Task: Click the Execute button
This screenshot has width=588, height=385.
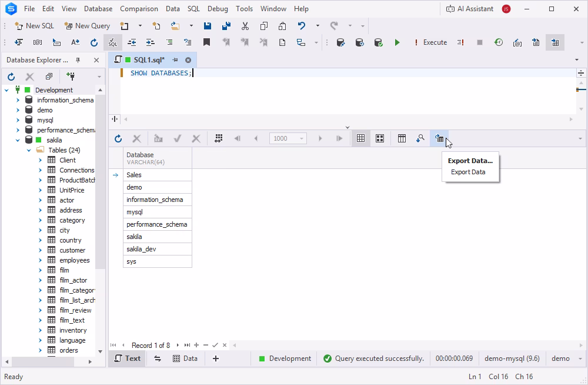Action: [430, 42]
